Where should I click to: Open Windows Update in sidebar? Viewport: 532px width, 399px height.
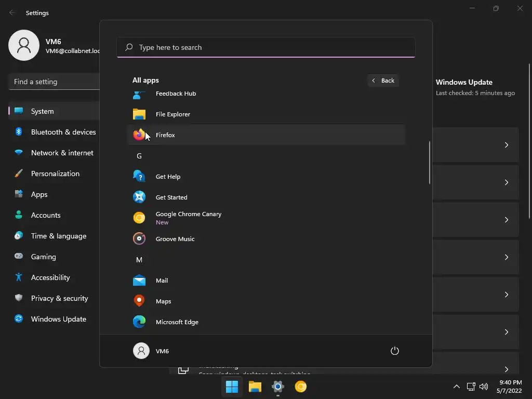[x=54, y=319]
